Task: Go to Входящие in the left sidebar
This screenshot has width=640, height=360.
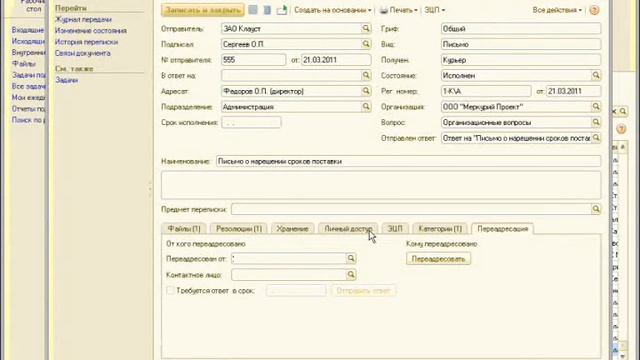Action: click(x=28, y=30)
